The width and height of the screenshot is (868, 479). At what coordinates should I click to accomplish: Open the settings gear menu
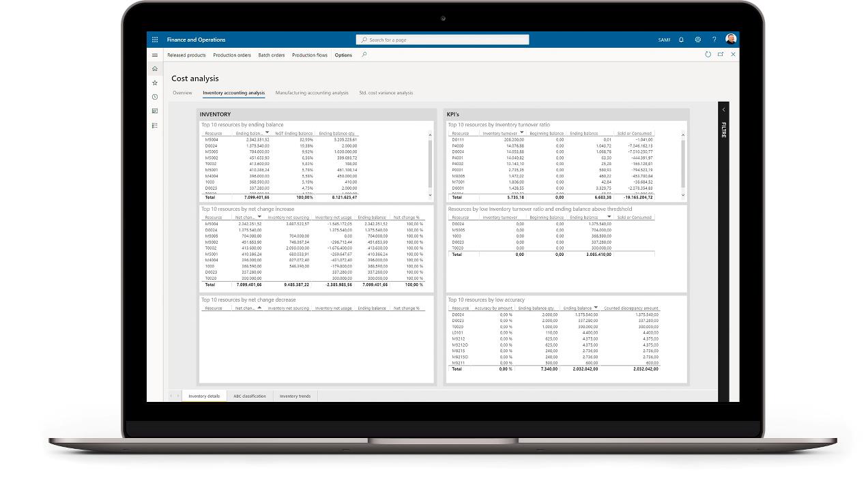697,40
